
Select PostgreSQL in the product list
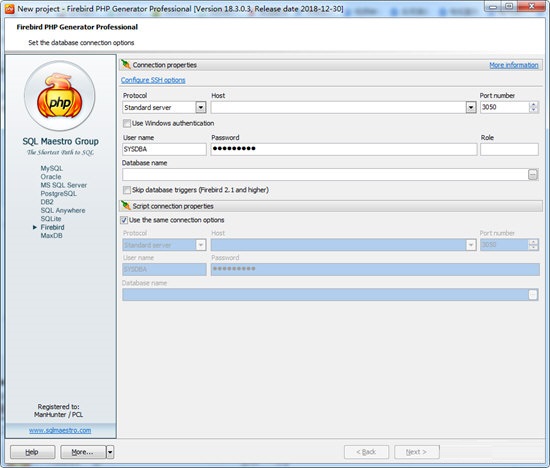[58, 194]
